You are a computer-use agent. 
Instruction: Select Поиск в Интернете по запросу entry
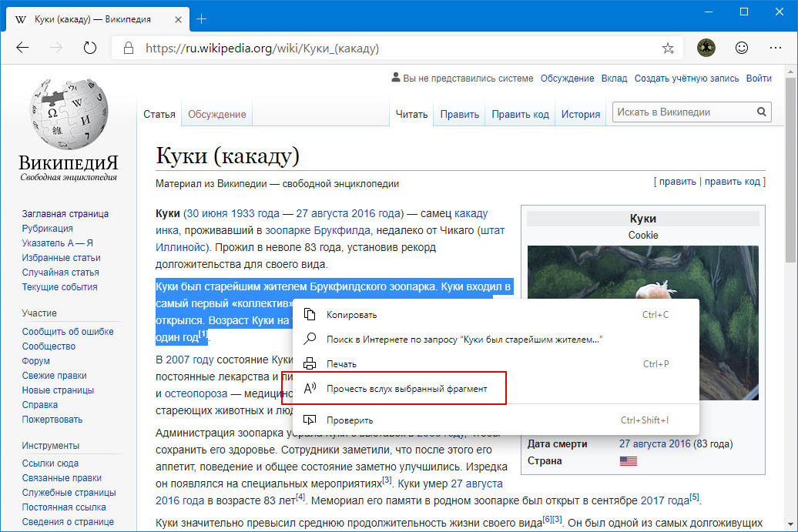[496, 340]
